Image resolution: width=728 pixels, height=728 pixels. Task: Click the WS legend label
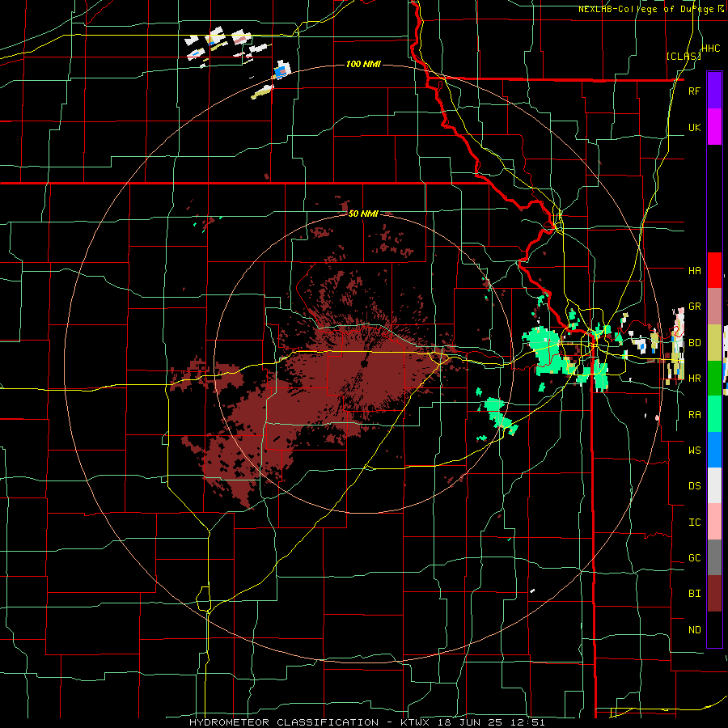pyautogui.click(x=694, y=450)
